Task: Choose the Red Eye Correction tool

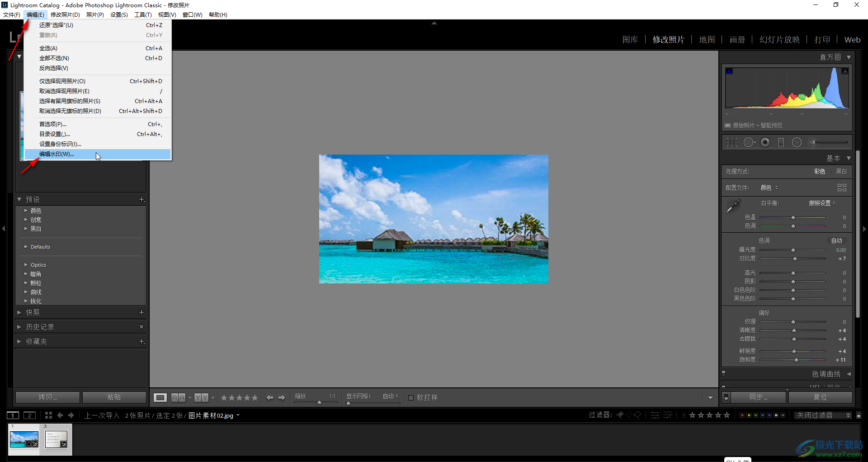Action: tap(765, 142)
